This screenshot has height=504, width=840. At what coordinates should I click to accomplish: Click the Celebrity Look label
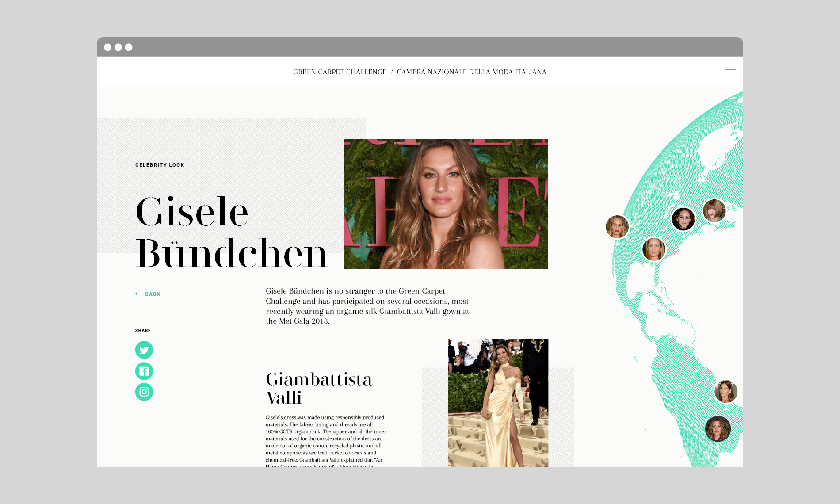tap(160, 165)
